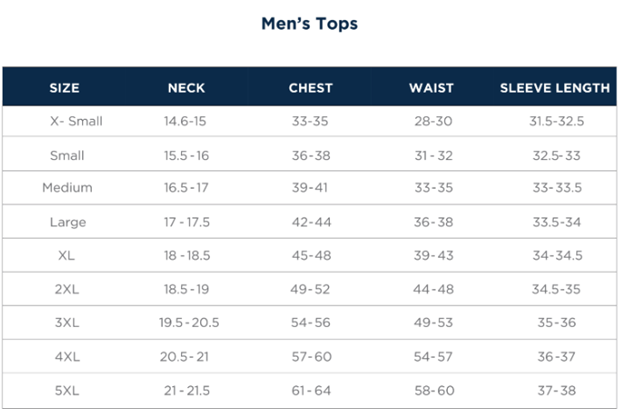Select the X- Small size label
Image resolution: width=621 pixels, height=409 pixels.
point(76,122)
